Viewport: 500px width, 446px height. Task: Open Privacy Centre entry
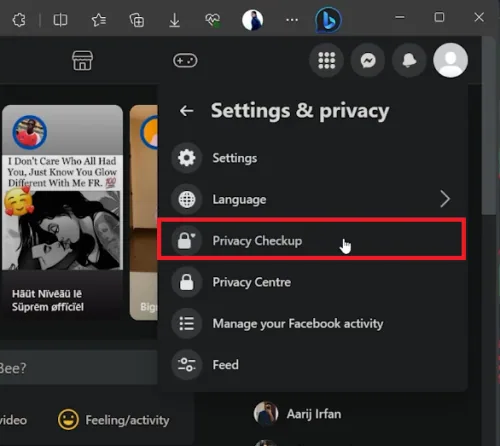coord(313,282)
